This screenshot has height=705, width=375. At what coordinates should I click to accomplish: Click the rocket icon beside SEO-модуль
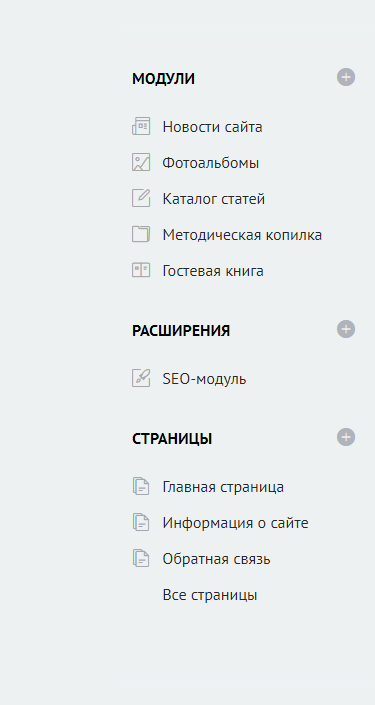point(141,378)
